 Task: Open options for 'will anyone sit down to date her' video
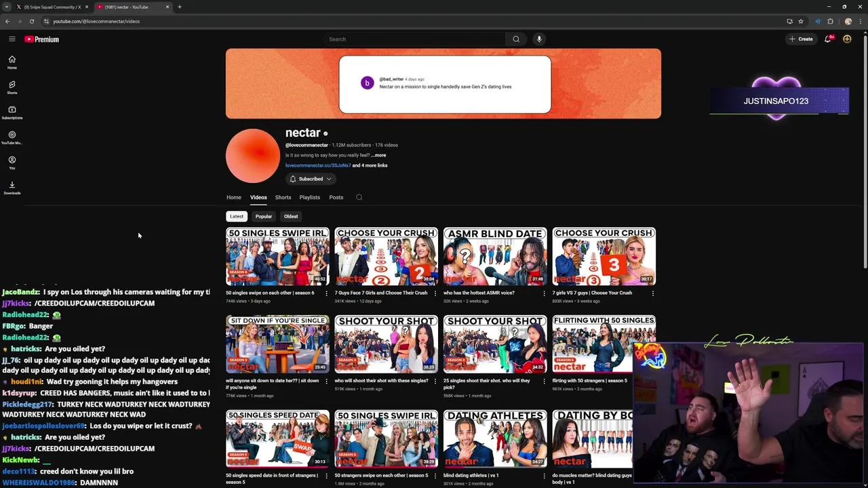pyautogui.click(x=326, y=381)
